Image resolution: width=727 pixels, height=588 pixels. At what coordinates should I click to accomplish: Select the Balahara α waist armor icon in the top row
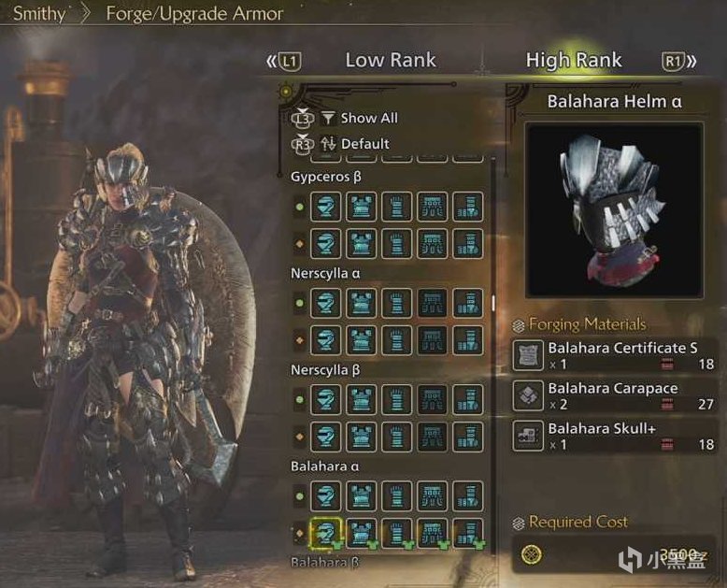point(432,496)
